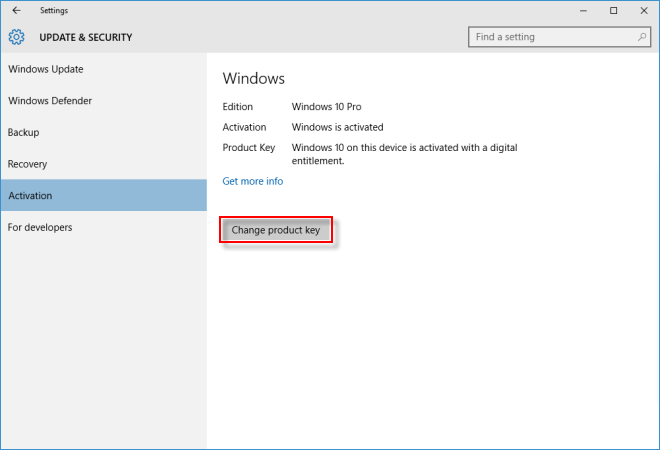This screenshot has height=450, width=660.
Task: Click the back arrow in title bar
Action: pos(16,10)
